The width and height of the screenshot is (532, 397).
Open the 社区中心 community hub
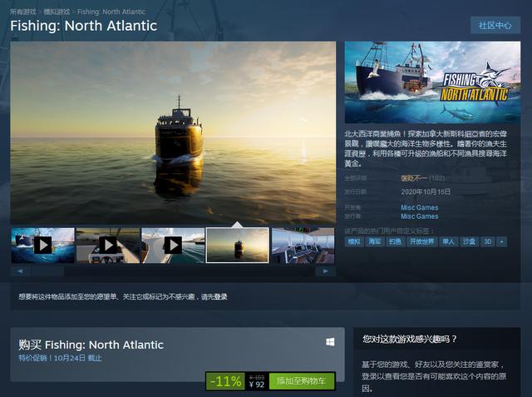495,26
